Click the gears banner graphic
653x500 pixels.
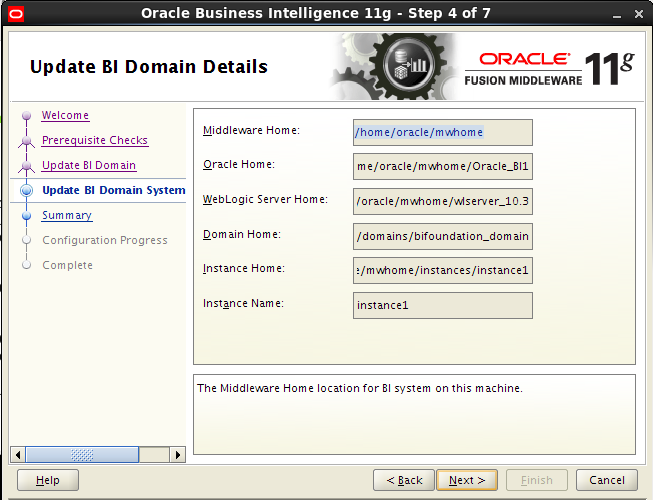(396, 67)
